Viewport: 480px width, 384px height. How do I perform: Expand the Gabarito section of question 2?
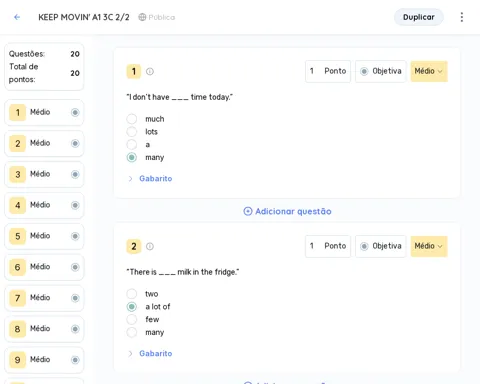(150, 354)
